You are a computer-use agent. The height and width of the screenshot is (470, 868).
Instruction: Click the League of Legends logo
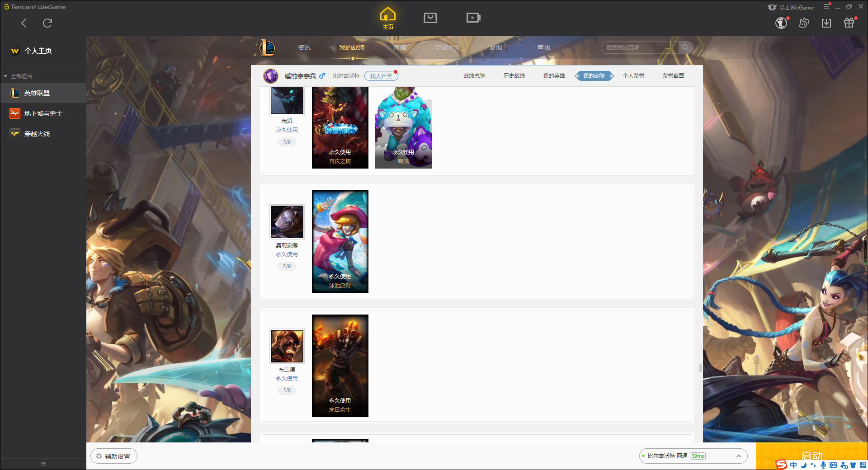click(267, 47)
